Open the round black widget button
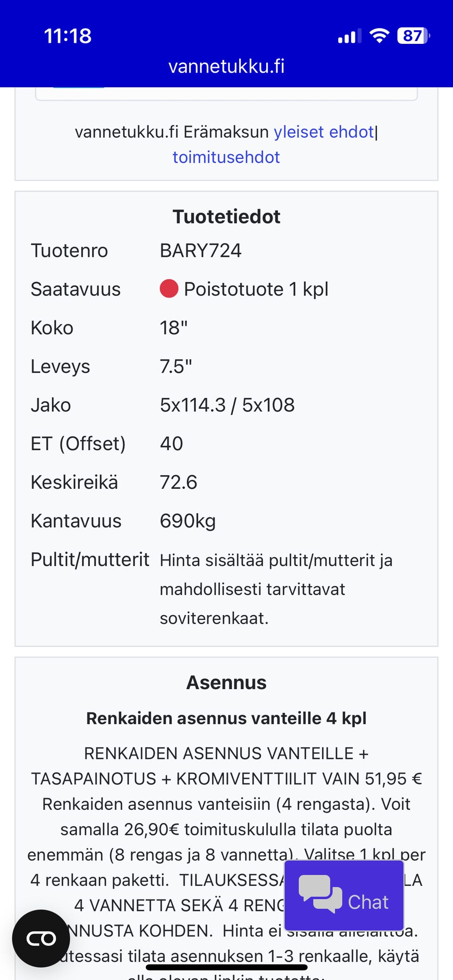This screenshot has height=980, width=453. click(41, 938)
